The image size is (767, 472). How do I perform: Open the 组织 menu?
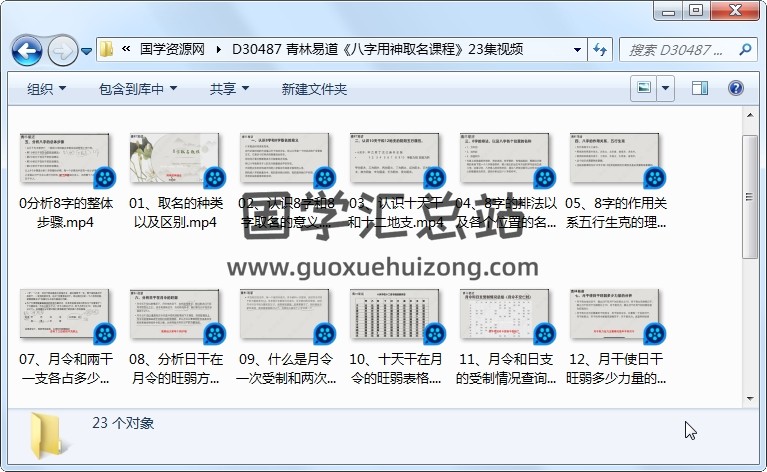[45, 89]
